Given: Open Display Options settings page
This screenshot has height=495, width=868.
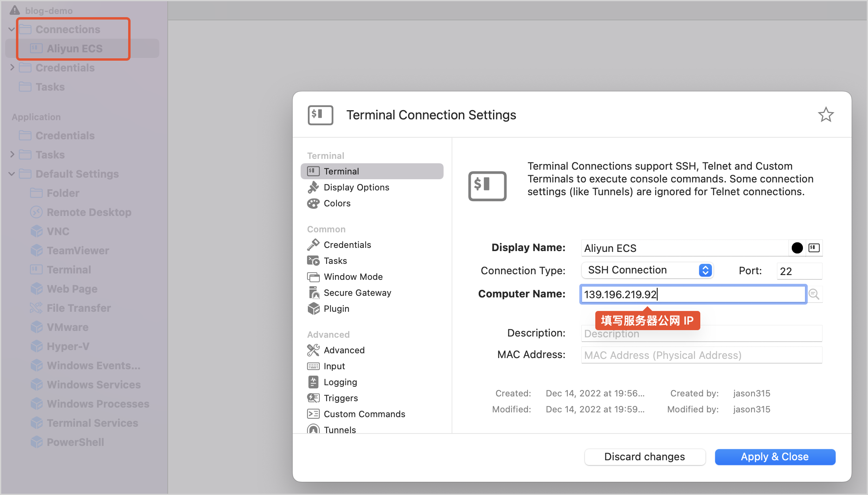Looking at the screenshot, I should (356, 187).
